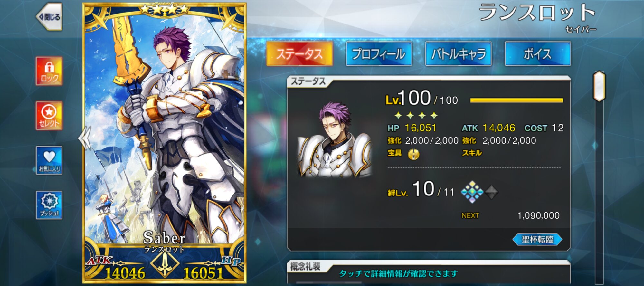Toggle the セレクト select star icon

click(49, 116)
